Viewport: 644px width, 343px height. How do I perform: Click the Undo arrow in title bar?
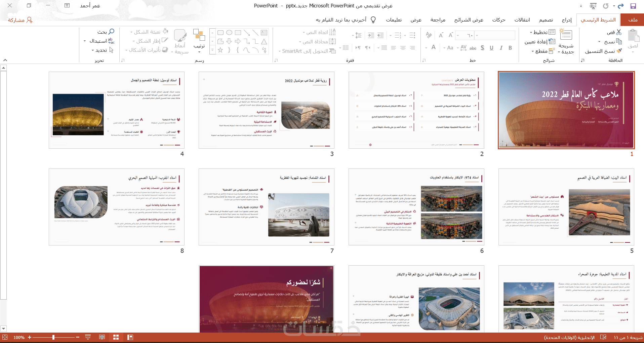coord(621,6)
